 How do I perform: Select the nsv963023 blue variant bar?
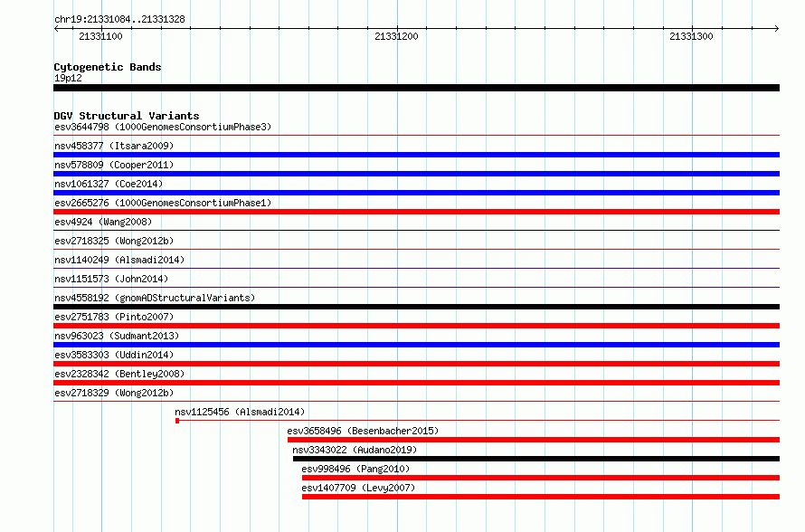416,345
